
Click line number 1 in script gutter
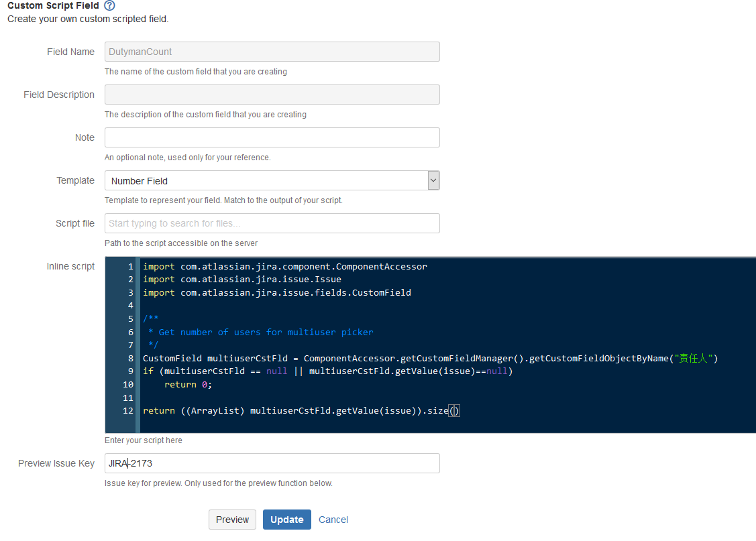(x=131, y=266)
